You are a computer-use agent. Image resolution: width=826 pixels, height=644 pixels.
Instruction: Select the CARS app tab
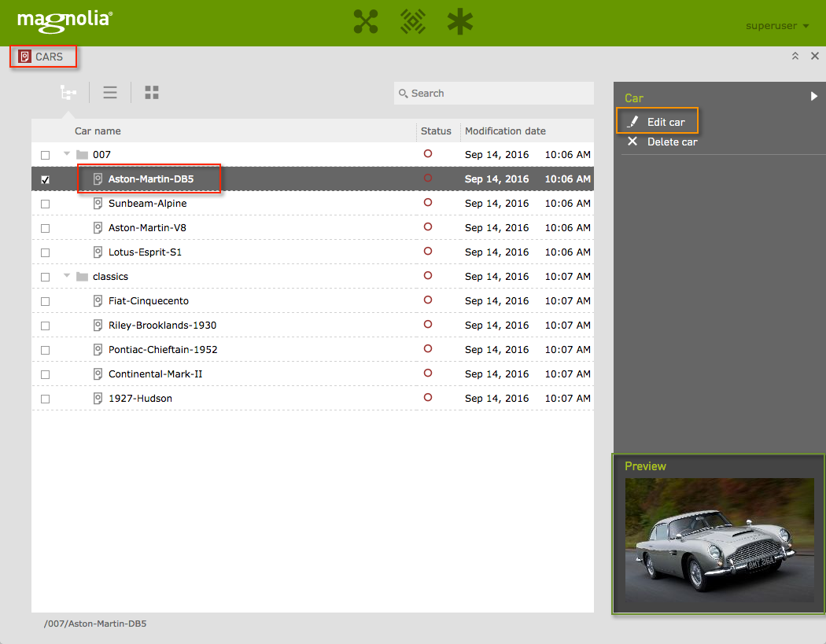pos(43,57)
